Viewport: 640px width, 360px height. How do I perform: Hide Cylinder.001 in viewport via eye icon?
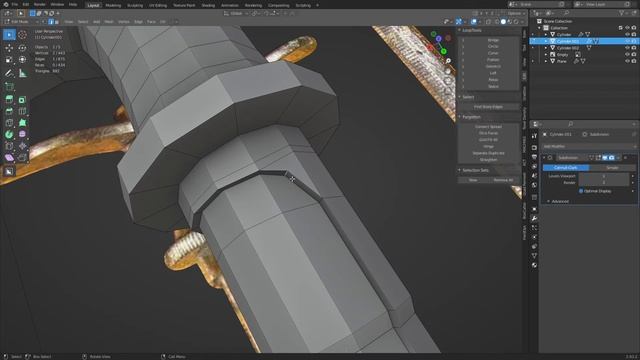(x=627, y=41)
